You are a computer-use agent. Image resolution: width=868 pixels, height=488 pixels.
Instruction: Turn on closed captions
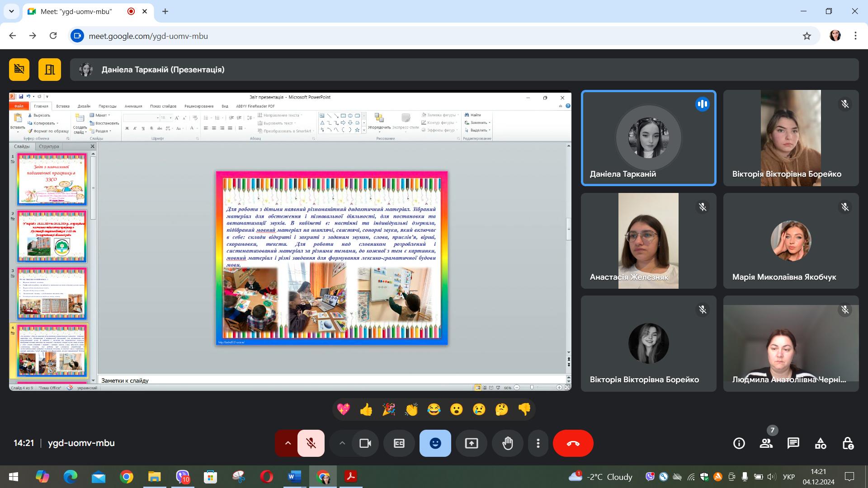399,443
